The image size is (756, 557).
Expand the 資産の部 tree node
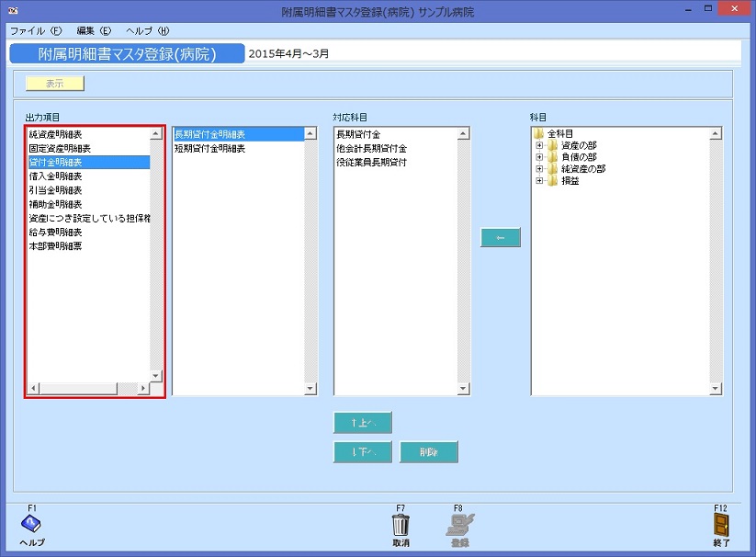539,145
